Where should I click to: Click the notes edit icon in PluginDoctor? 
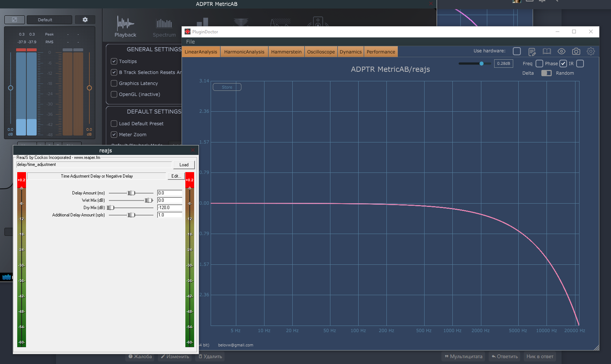[x=532, y=51]
